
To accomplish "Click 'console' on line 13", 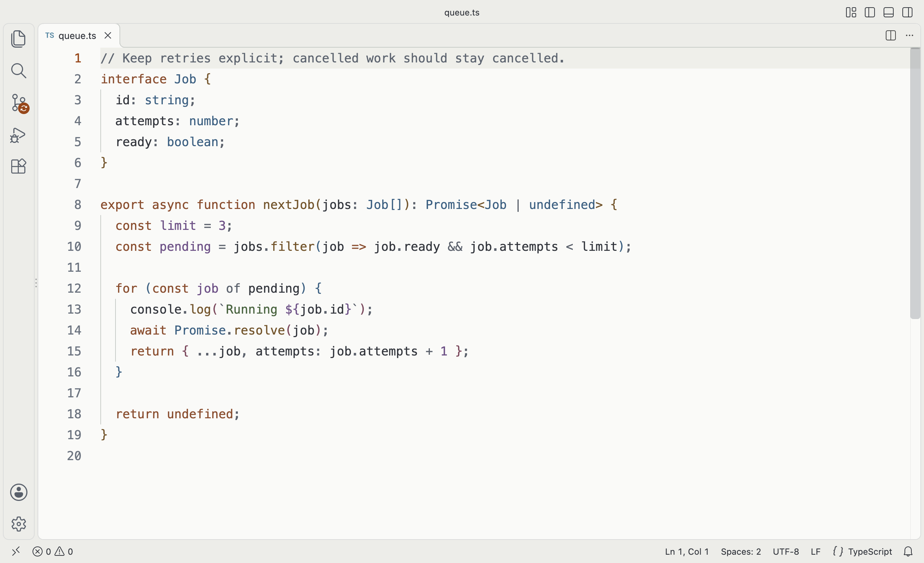I will [156, 309].
